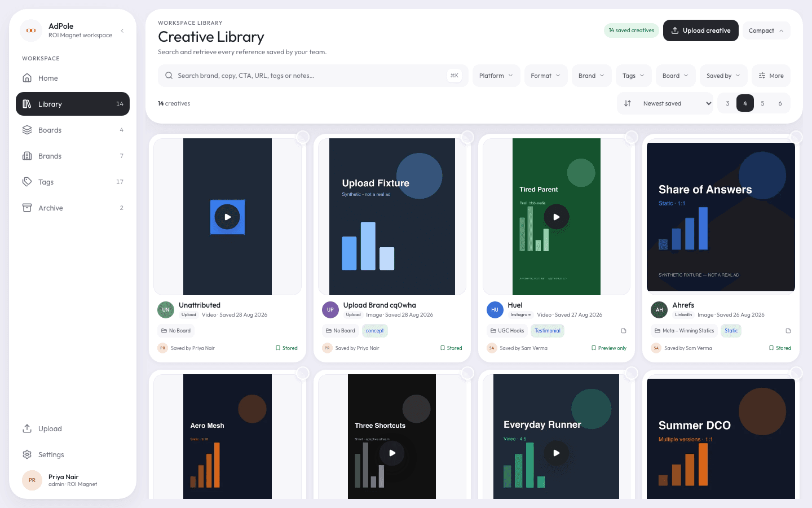Click the UP avatar on Upload Brand card

pyautogui.click(x=330, y=310)
